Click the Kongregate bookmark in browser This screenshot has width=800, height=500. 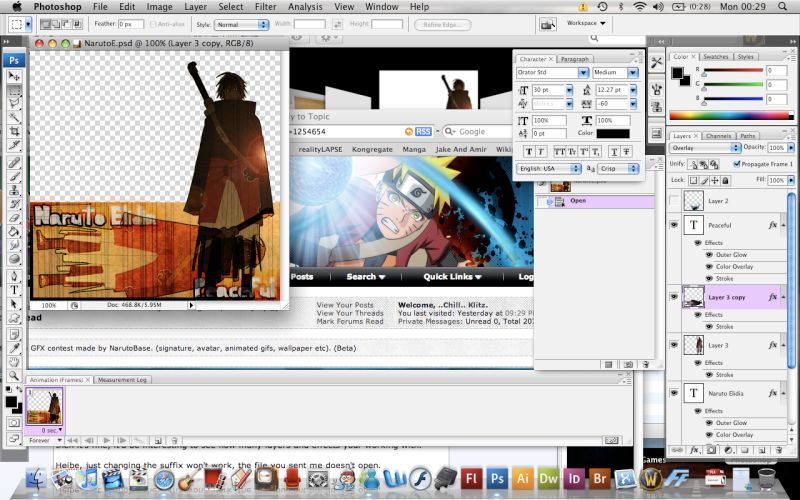coord(372,149)
